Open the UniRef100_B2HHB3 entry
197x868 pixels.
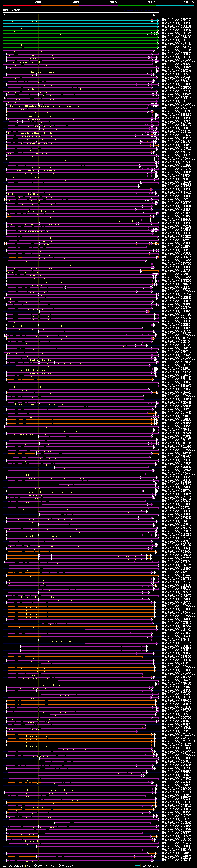177,771
